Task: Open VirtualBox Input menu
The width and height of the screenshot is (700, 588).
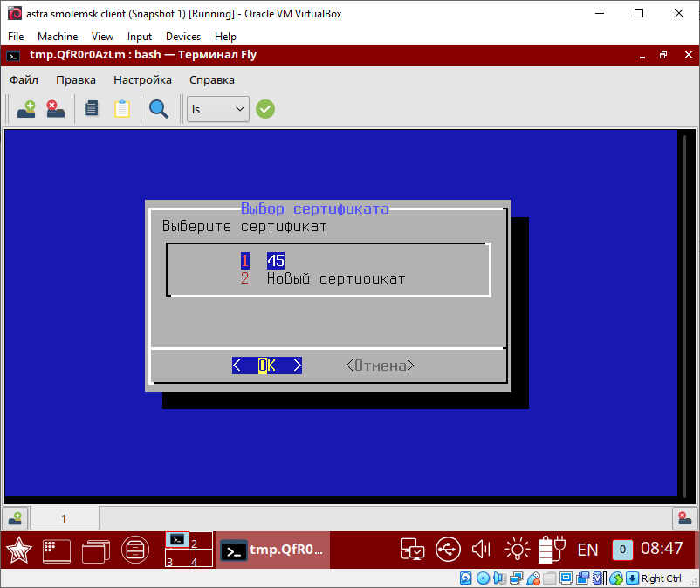Action: (140, 37)
